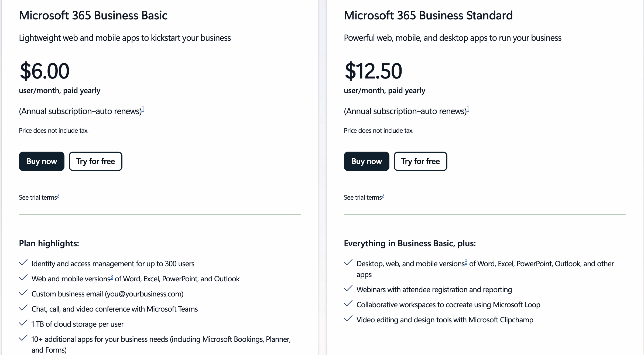Click checkmark beside 1 TB of cloud storage
The height and width of the screenshot is (355, 644).
(x=23, y=323)
